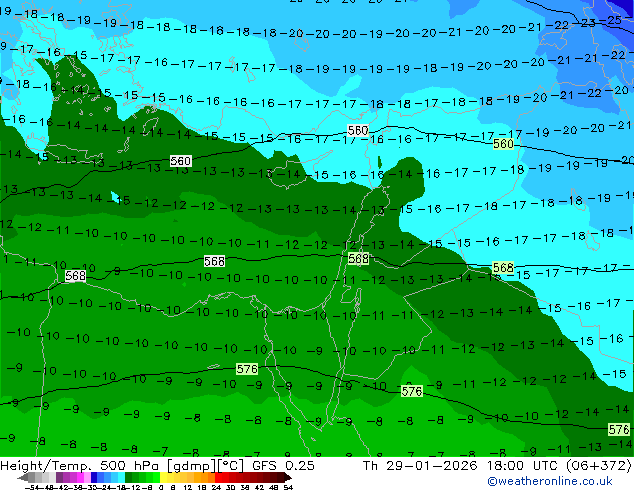634x490 pixels.
Task: Click the pale-yellow highlighted '560' contour label
Action: (503, 144)
